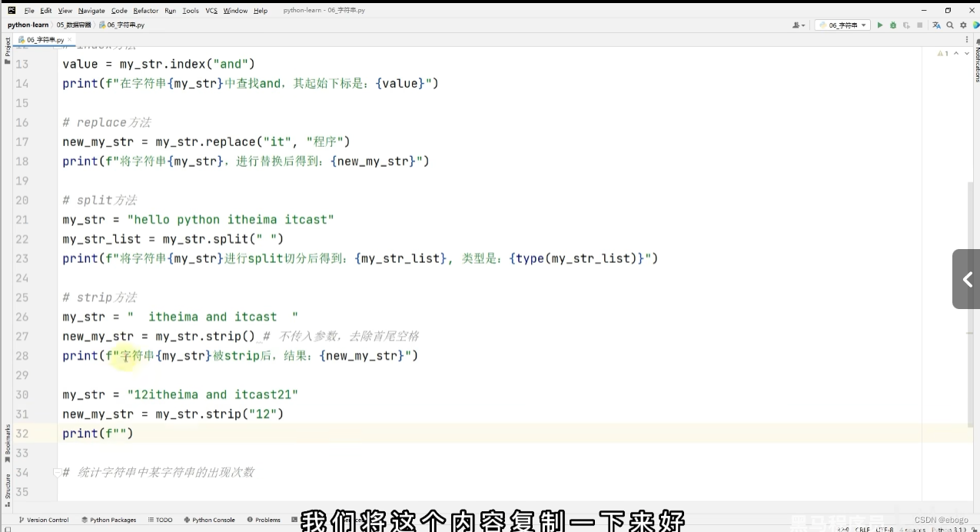Viewport: 980px width, 532px height.
Task: Open the Version Control panel
Action: pos(46,520)
